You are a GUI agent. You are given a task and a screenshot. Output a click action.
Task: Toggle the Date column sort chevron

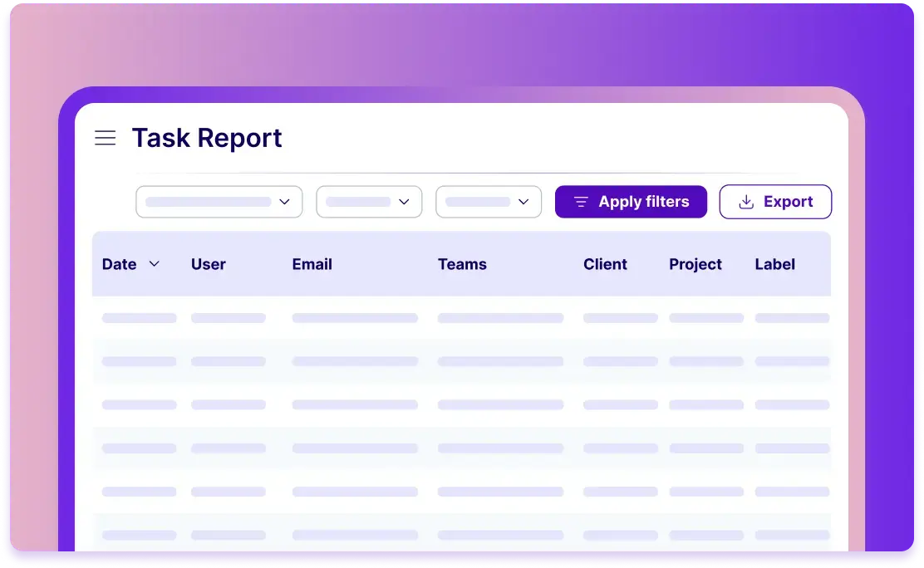tap(154, 264)
